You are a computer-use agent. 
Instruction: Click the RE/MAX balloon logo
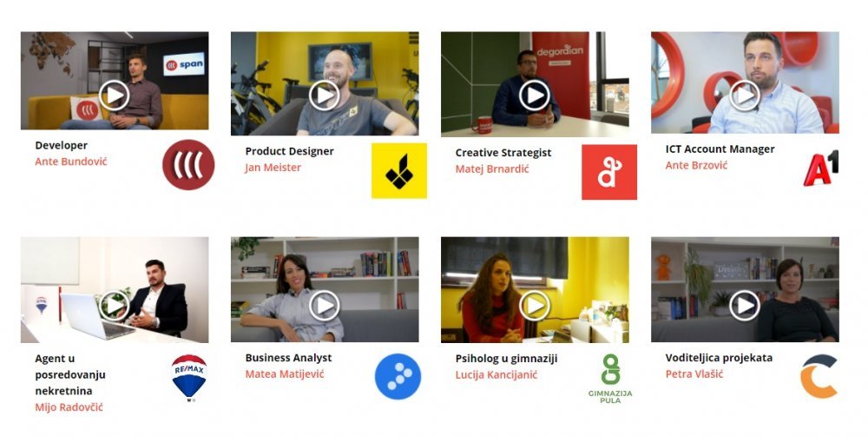pyautogui.click(x=189, y=377)
